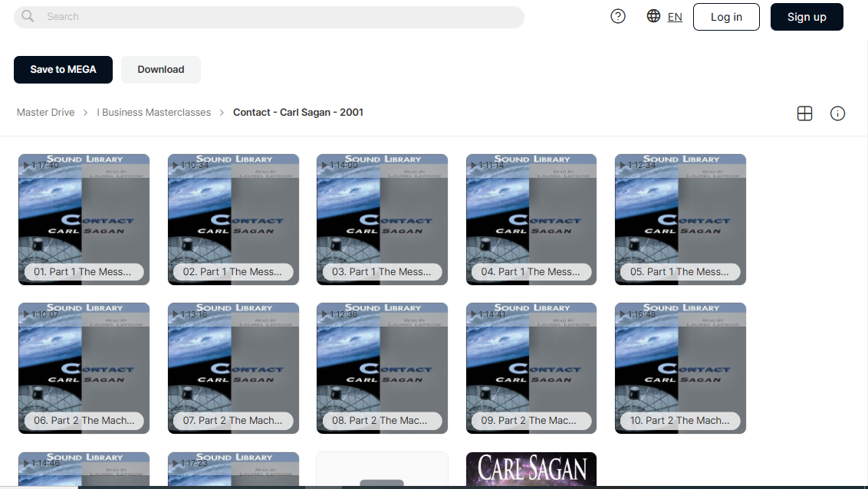Open thumbnail 10. Part 2 The Mach...

680,369
